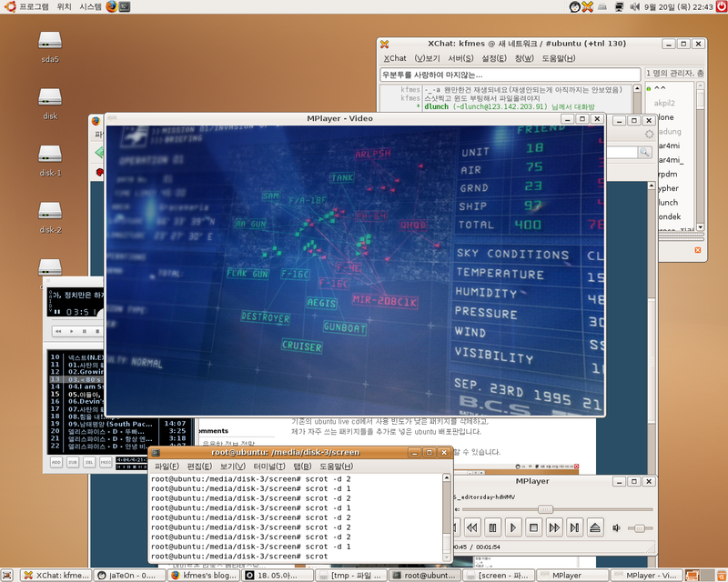Open the 파일 (File) menu in terminal
The image size is (728, 582).
(167, 466)
